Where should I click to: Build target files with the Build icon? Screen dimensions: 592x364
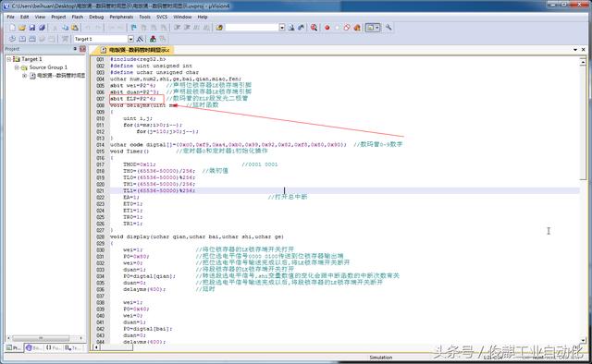(x=22, y=39)
